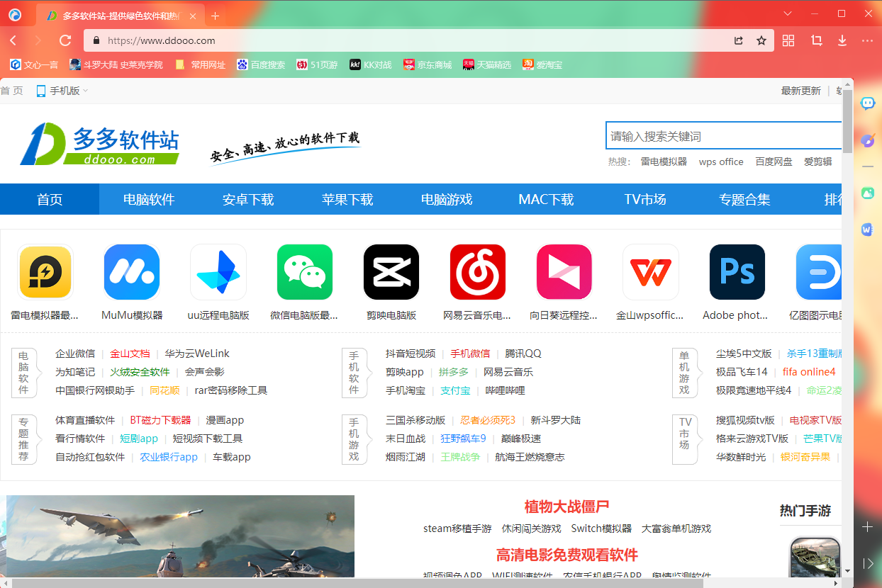The height and width of the screenshot is (588, 882).
Task: Open the apps grid icon in toolbar
Action: [x=788, y=40]
